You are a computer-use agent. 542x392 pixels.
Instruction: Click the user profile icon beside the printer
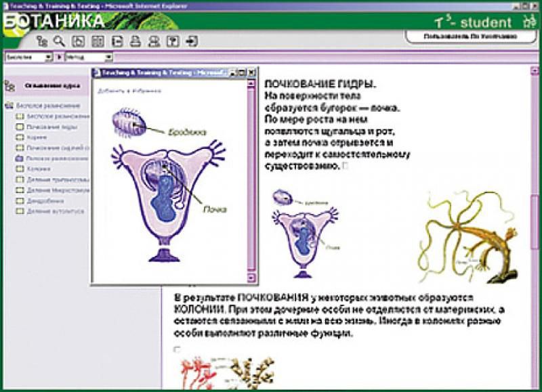point(154,41)
